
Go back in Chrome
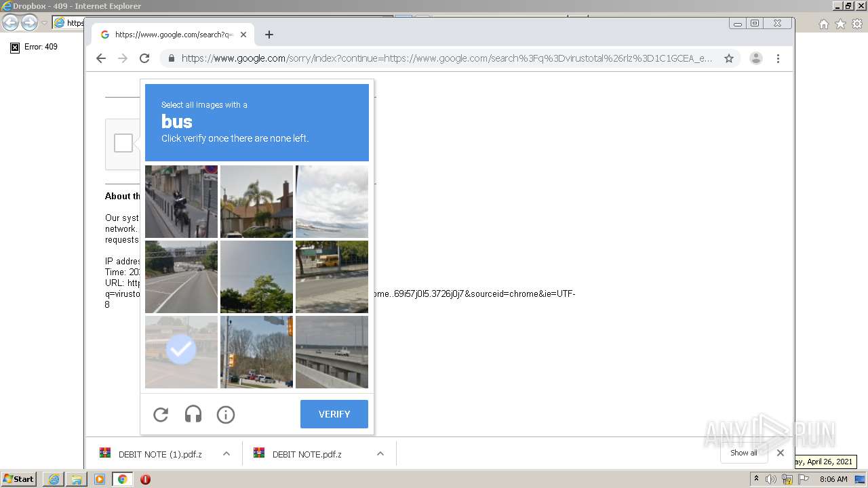tap(101, 58)
